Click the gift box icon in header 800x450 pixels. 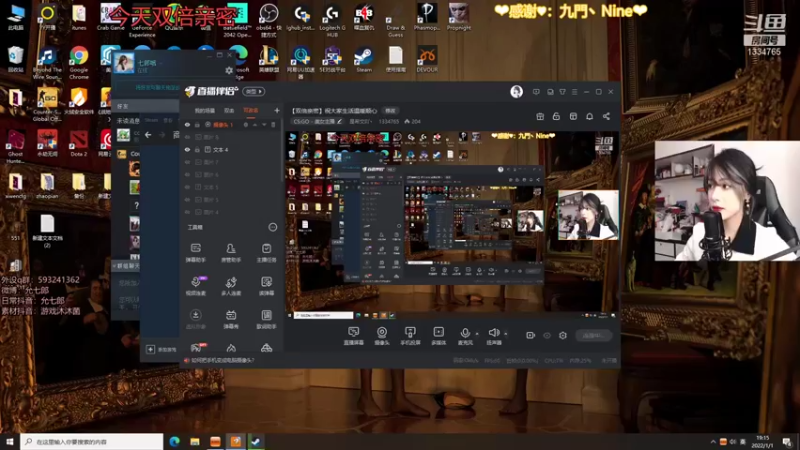(x=540, y=116)
